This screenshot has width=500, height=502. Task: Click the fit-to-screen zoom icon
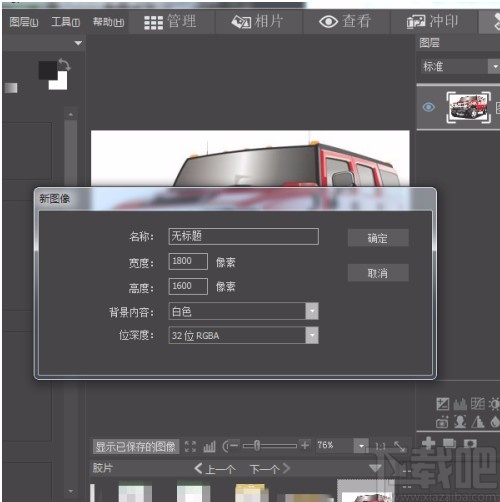pyautogui.click(x=190, y=446)
